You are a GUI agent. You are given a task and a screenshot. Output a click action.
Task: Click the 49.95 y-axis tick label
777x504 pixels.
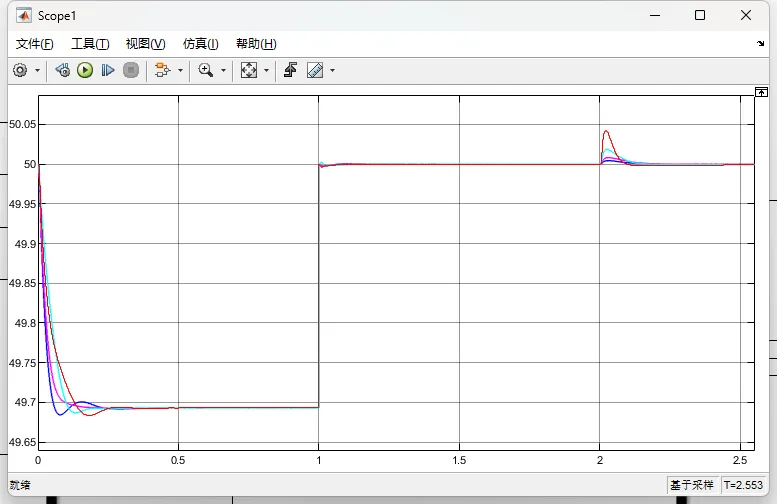23,204
